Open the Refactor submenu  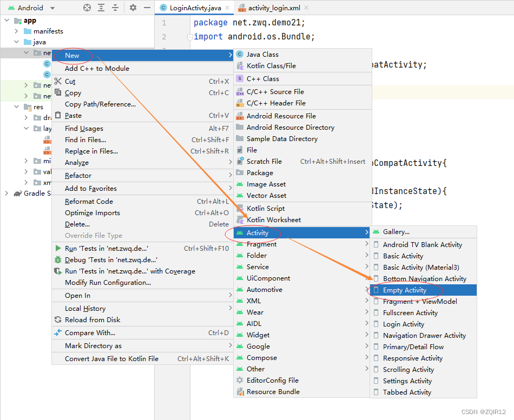tap(142, 175)
